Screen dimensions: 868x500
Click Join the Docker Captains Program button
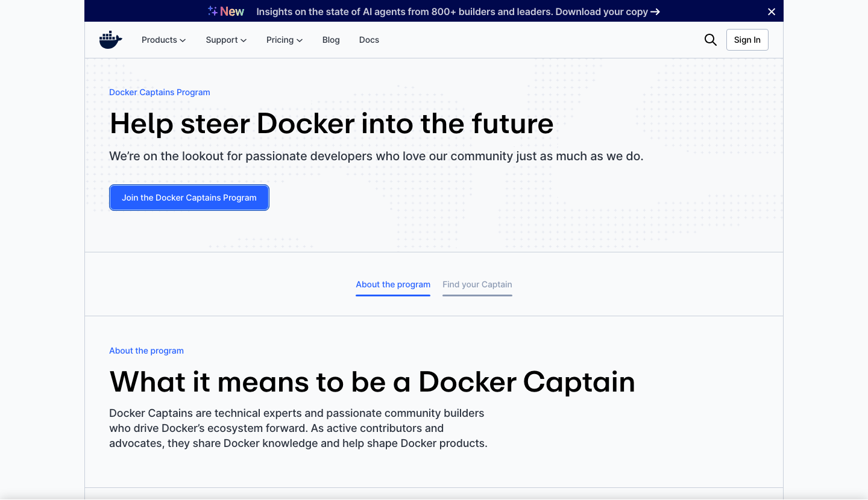click(x=189, y=198)
